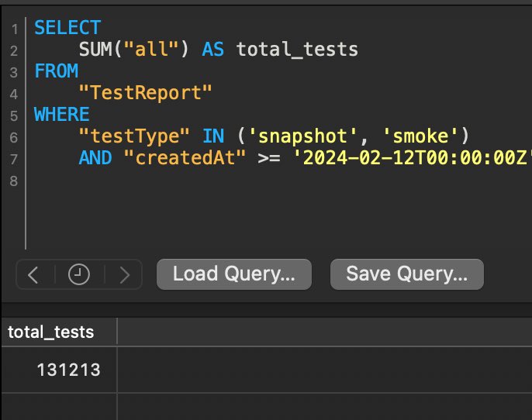
Task: Click the IN keyword on line 6
Action: point(213,136)
